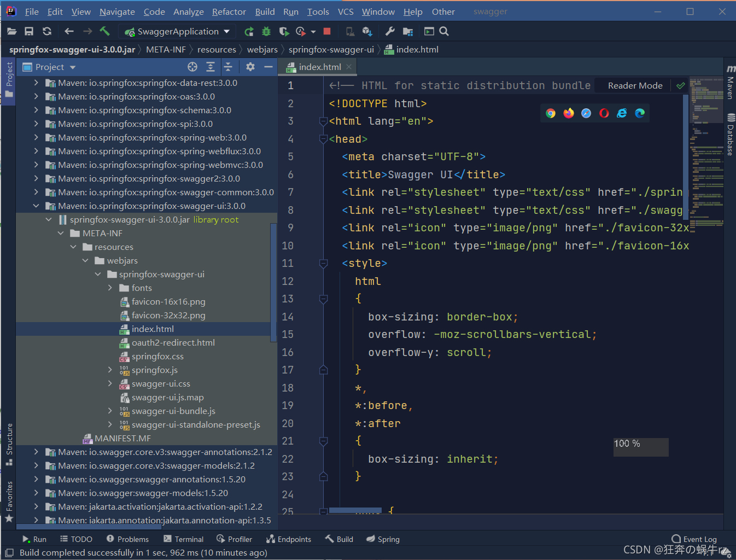Open the Refactor menu
The height and width of the screenshot is (560, 736).
(x=229, y=11)
